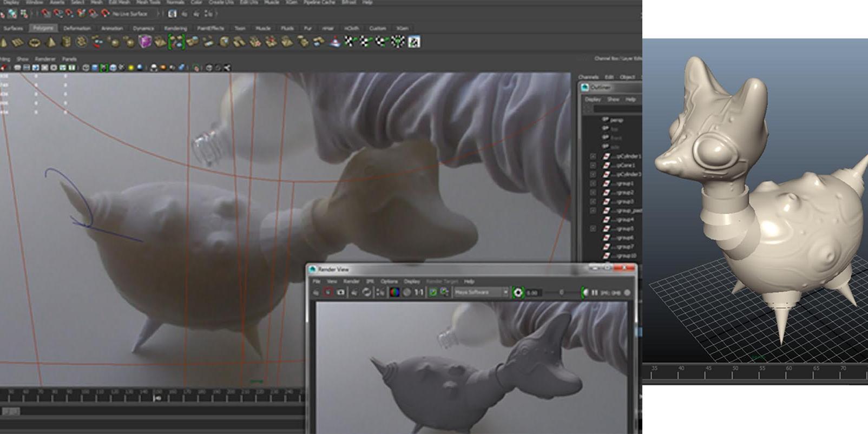Open Render View IPR menu

[370, 281]
